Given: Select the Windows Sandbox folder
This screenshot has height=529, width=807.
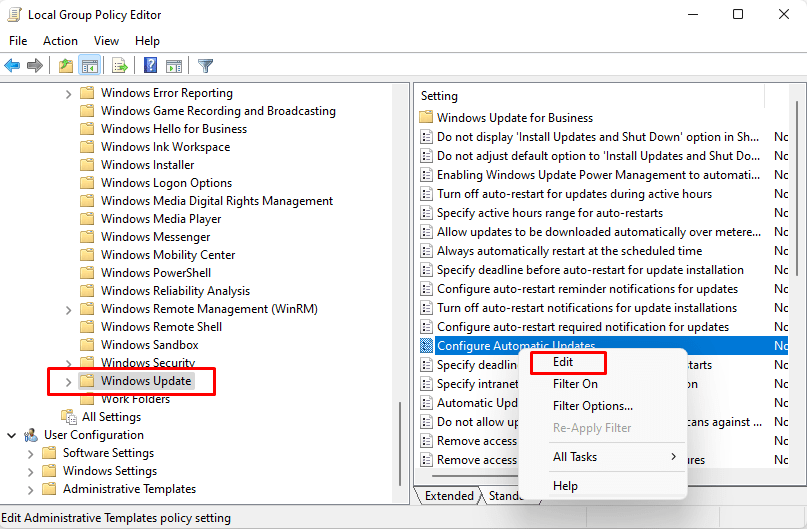Looking at the screenshot, I should 149,345.
